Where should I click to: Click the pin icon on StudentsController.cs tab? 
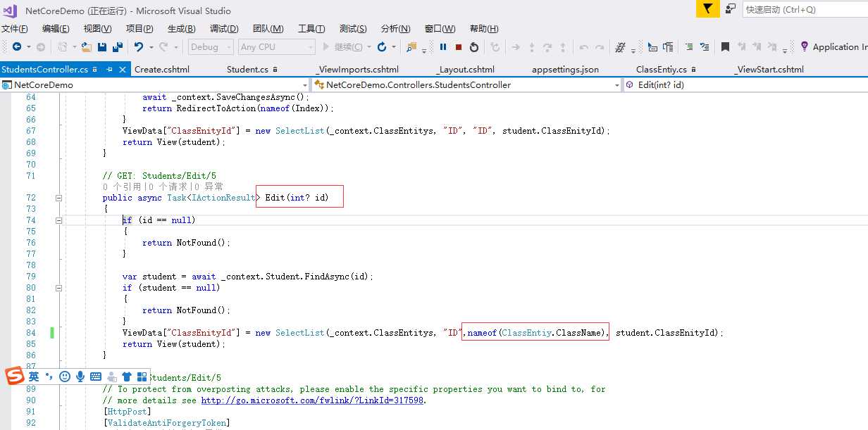coord(110,70)
